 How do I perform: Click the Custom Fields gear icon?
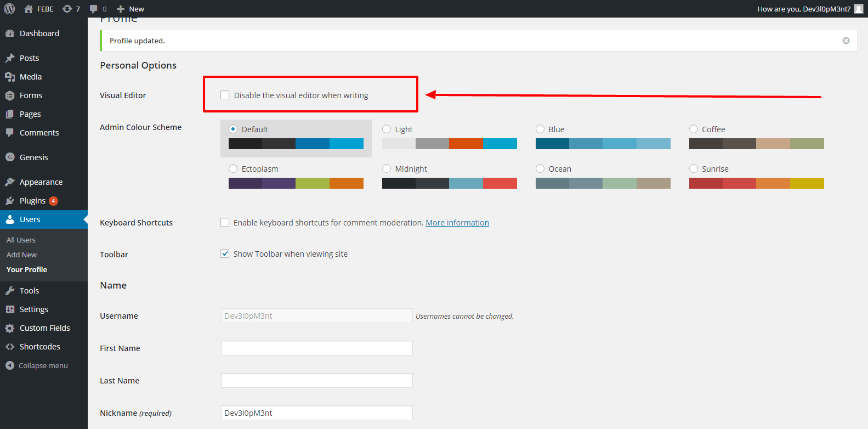[x=10, y=328]
